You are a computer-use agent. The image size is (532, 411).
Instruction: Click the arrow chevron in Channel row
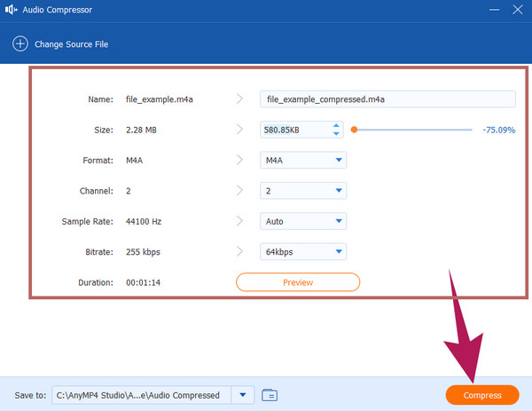pyautogui.click(x=239, y=190)
